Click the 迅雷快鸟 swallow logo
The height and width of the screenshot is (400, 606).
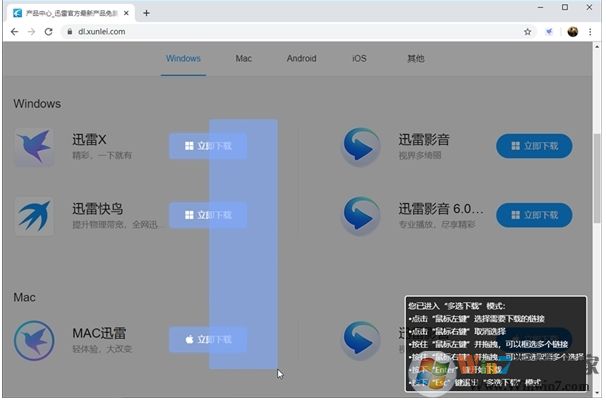point(34,216)
